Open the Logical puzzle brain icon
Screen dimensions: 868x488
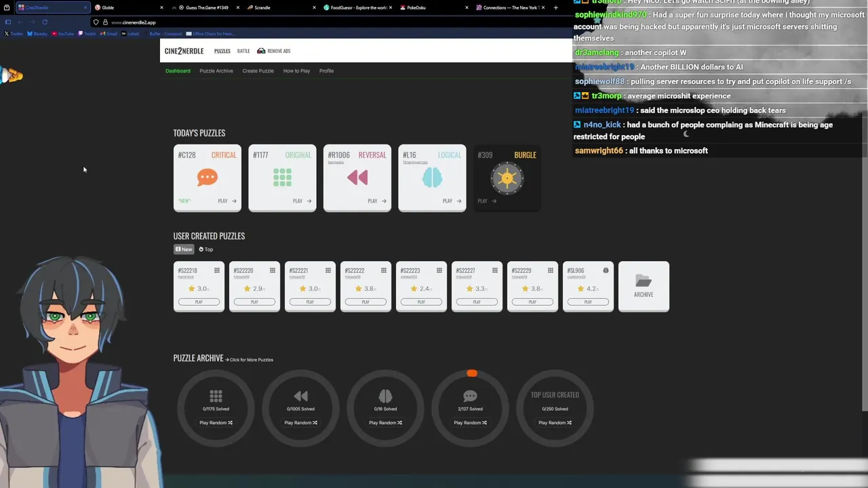(432, 178)
